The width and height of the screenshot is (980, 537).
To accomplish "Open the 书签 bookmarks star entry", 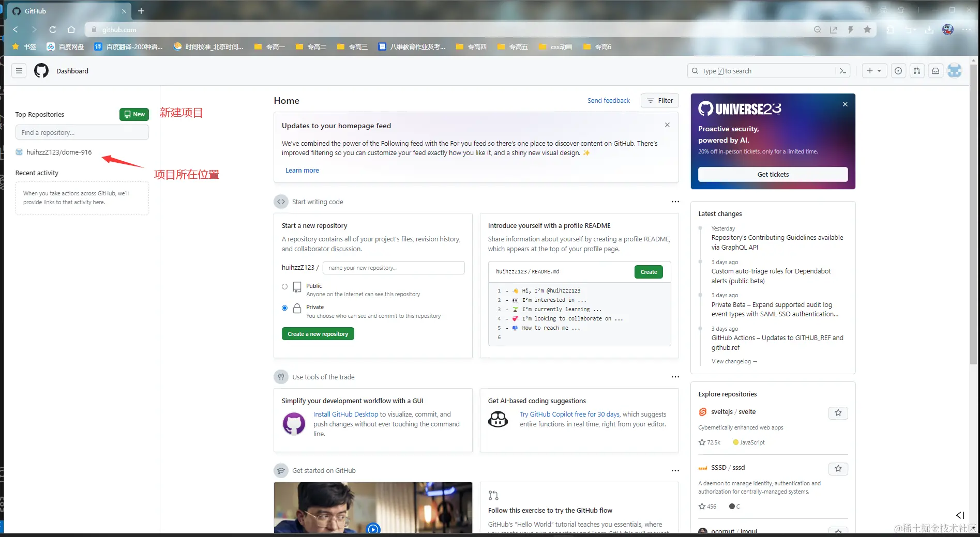I will click(x=24, y=47).
